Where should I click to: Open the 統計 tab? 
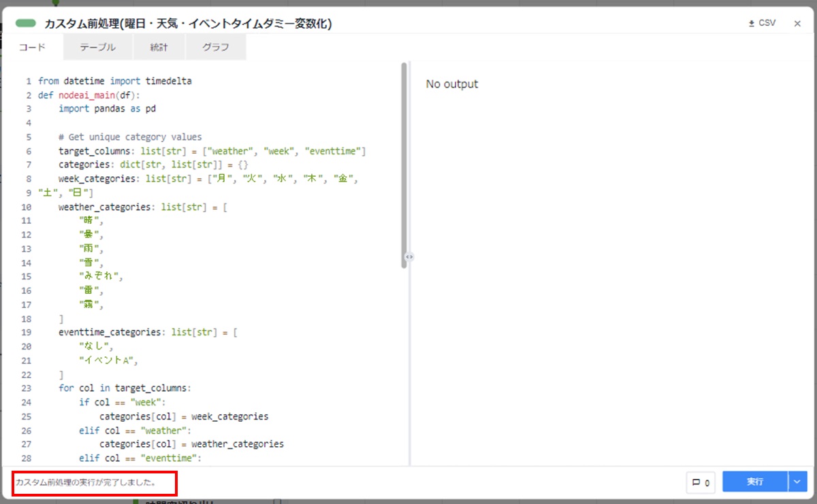(159, 47)
